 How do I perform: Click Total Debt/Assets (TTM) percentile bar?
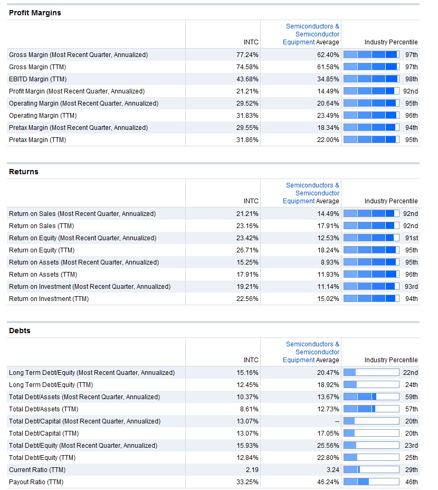[371, 409]
